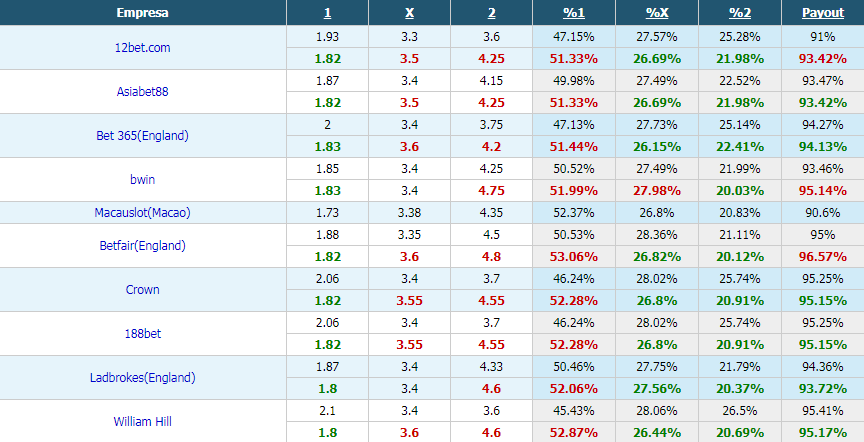Sort by the %X column header
The height and width of the screenshot is (442, 864).
click(x=657, y=13)
